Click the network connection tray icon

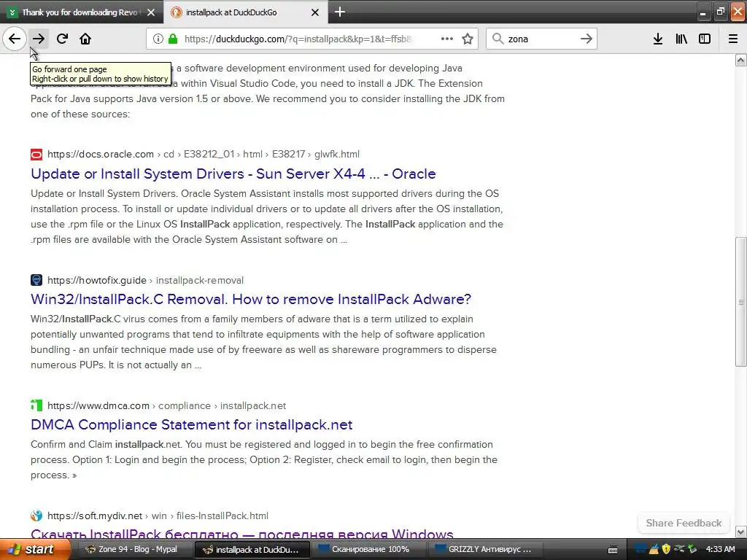pyautogui.click(x=679, y=549)
